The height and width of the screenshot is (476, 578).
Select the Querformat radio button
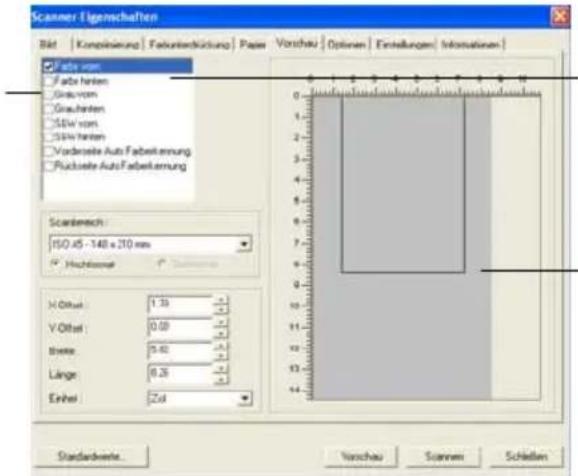pyautogui.click(x=161, y=264)
